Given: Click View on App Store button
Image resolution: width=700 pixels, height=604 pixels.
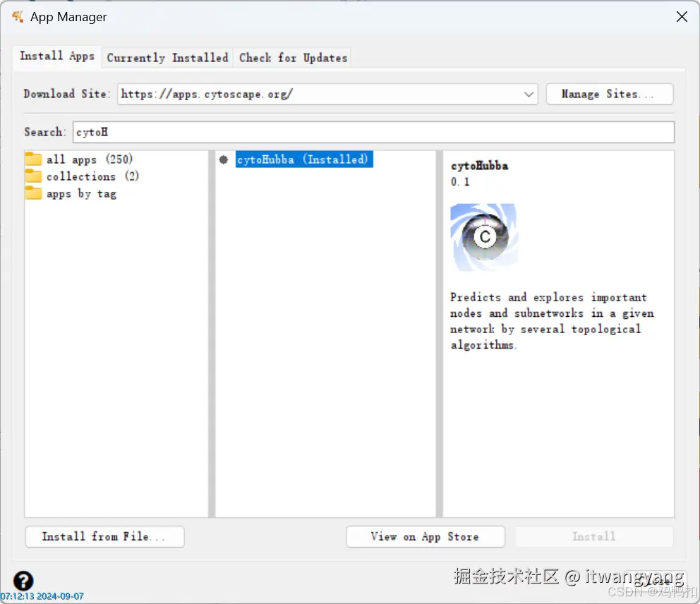Looking at the screenshot, I should [426, 536].
